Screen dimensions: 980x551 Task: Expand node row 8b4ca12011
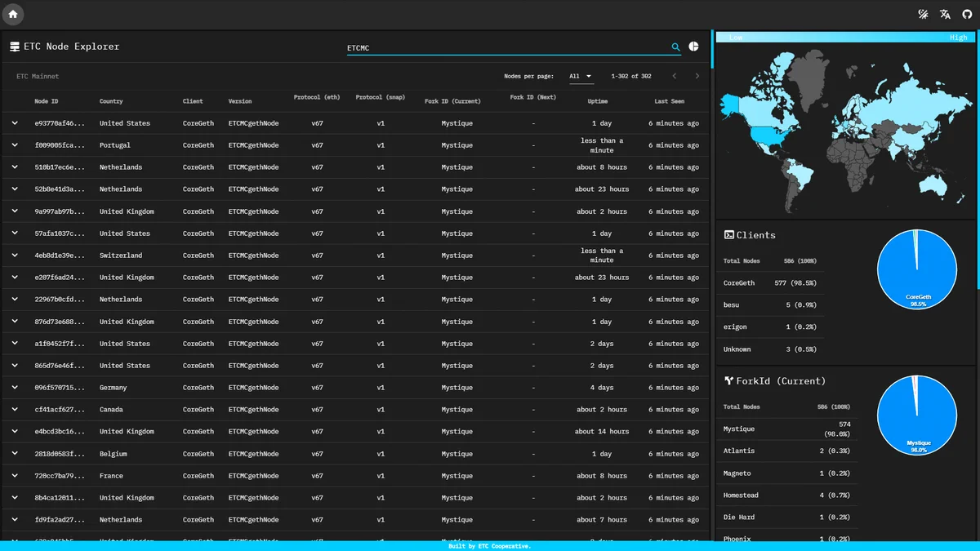click(x=15, y=498)
